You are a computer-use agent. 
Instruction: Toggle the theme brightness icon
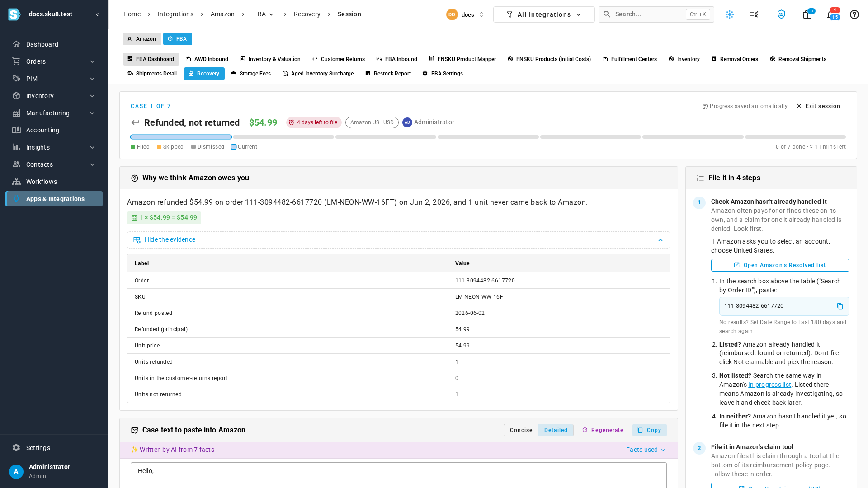coord(730,14)
